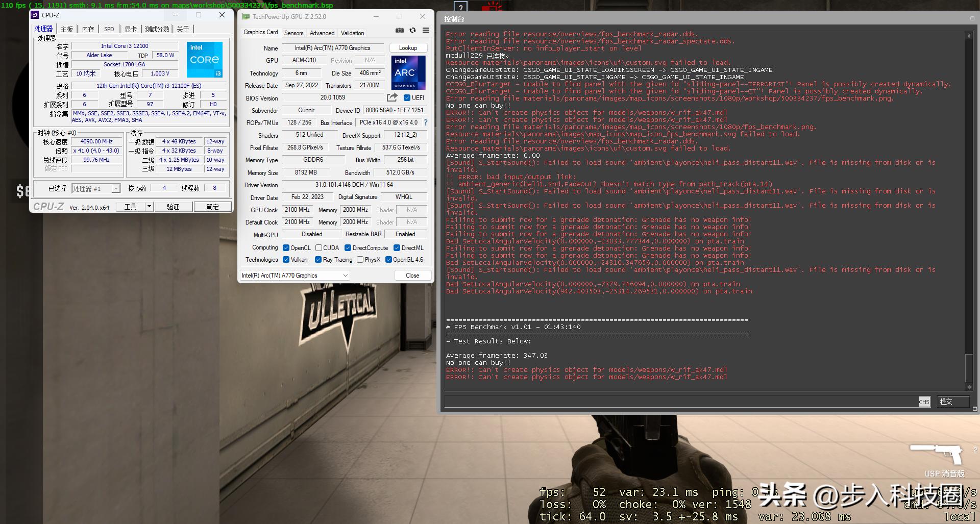Open the graphics card selector dropdown
Screen dimensions: 980x524
(x=345, y=275)
